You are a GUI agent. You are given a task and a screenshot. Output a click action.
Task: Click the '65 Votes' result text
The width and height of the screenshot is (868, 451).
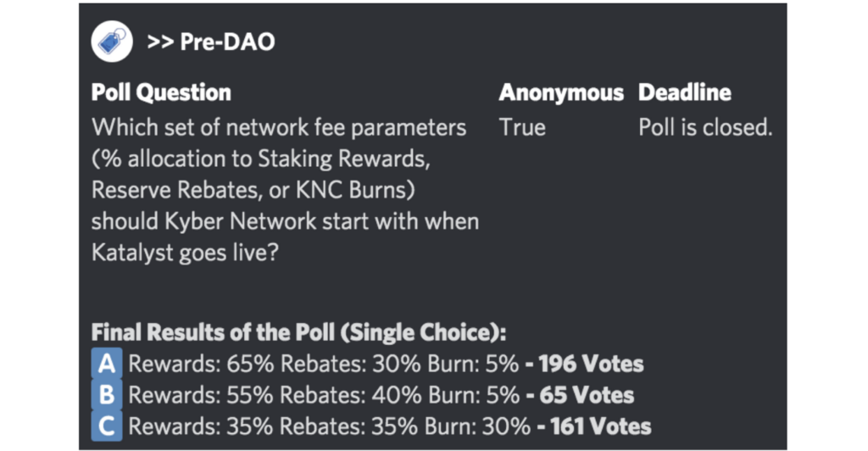pyautogui.click(x=587, y=395)
